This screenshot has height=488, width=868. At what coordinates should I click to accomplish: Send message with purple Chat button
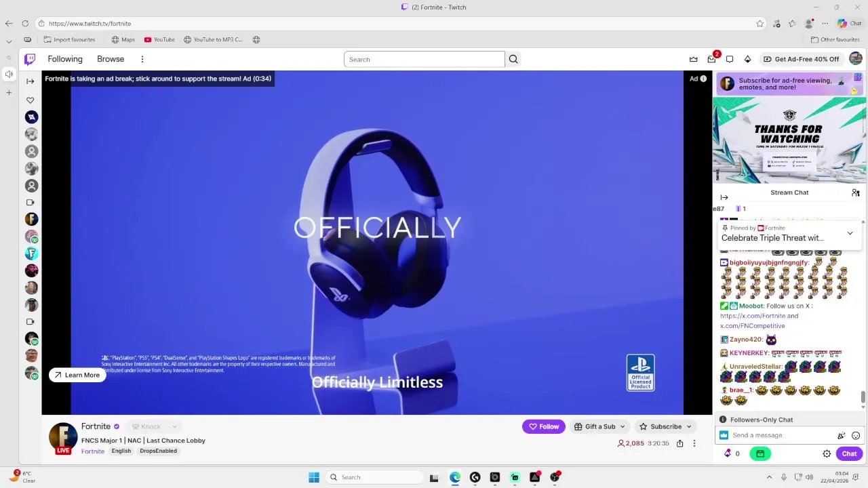[x=849, y=454]
